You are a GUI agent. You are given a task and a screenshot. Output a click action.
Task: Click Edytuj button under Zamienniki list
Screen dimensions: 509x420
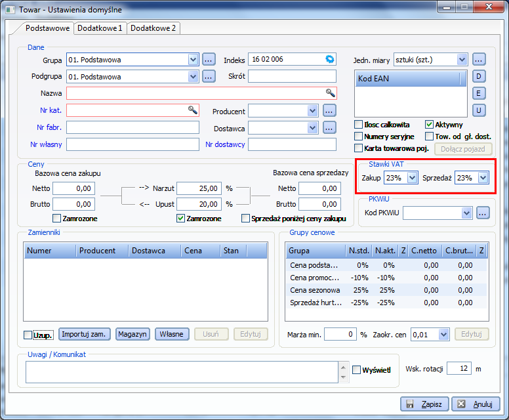[251, 334]
